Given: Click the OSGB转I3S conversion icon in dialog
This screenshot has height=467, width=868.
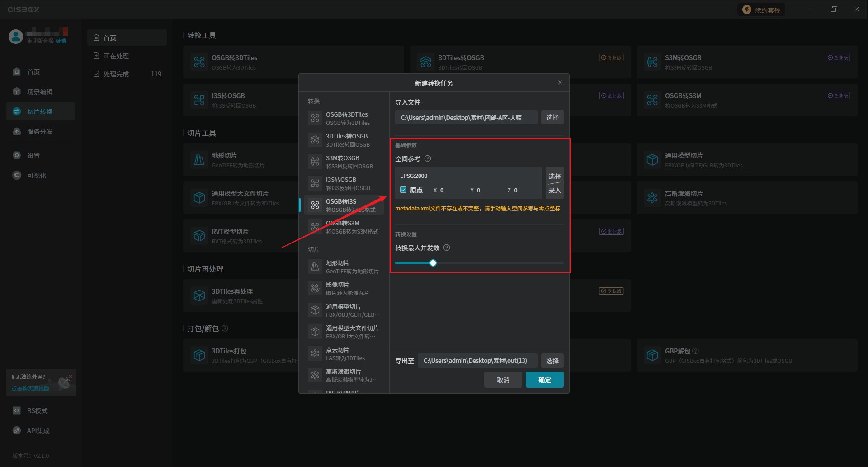Looking at the screenshot, I should 315,205.
